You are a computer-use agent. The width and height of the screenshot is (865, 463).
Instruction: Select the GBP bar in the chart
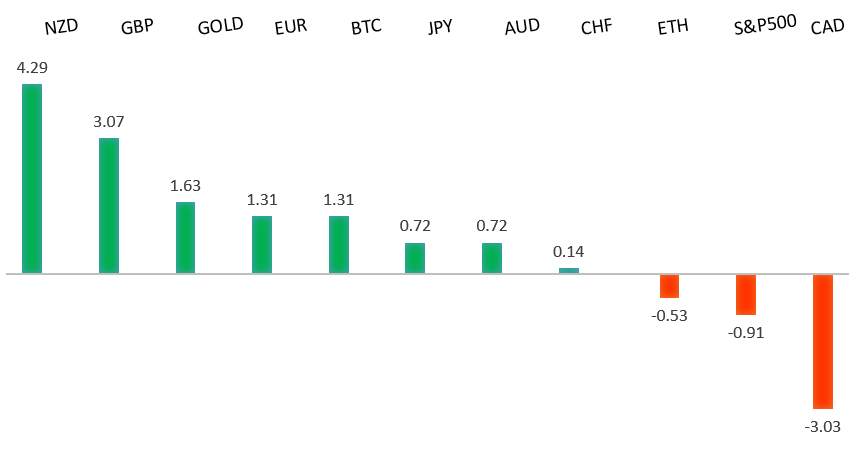pyautogui.click(x=109, y=205)
